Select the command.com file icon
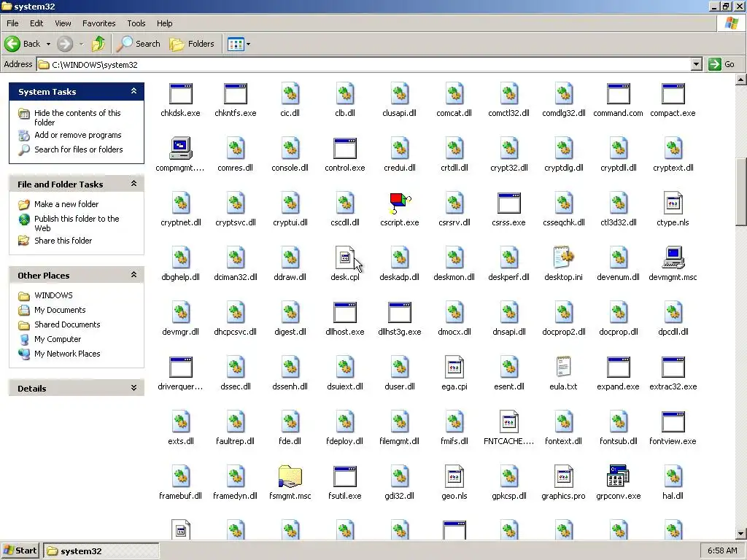The width and height of the screenshot is (747, 560). click(x=618, y=94)
